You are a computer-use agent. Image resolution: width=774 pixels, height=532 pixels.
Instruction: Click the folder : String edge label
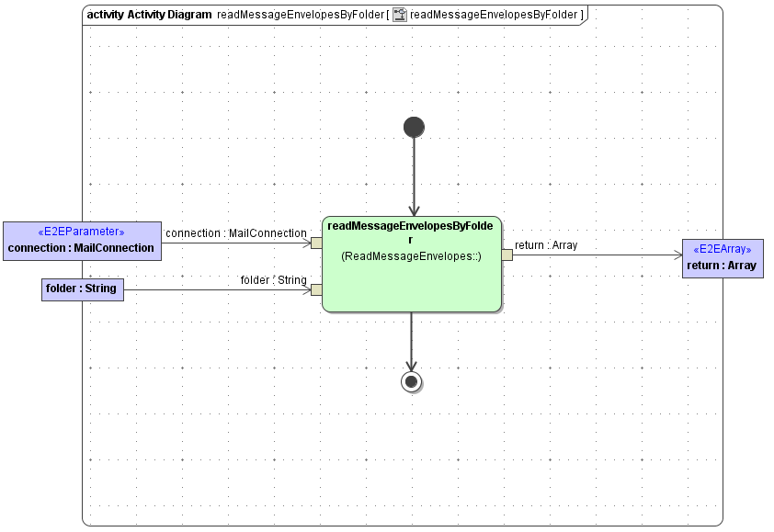(274, 280)
